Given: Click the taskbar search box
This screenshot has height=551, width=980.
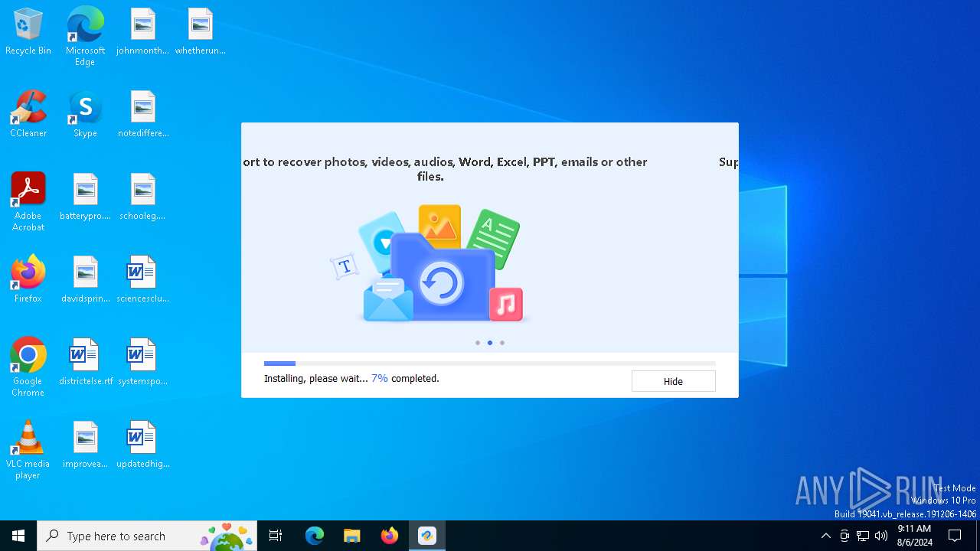Looking at the screenshot, I should [147, 536].
